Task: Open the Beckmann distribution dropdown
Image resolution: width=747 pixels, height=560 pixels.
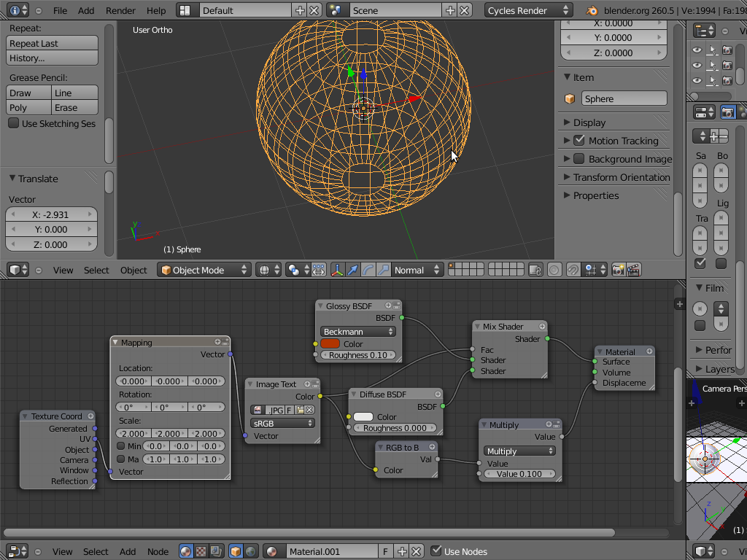Action: coord(358,332)
